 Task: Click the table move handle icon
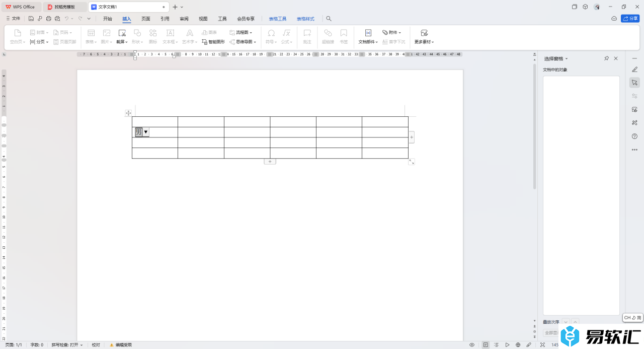click(128, 113)
